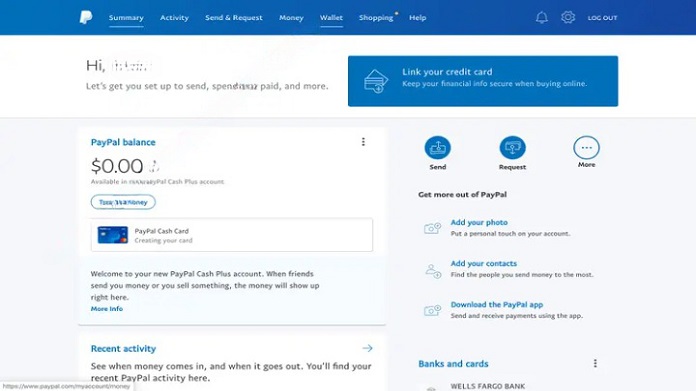Click the Request money icon
Image resolution: width=696 pixels, height=391 pixels.
(x=512, y=147)
